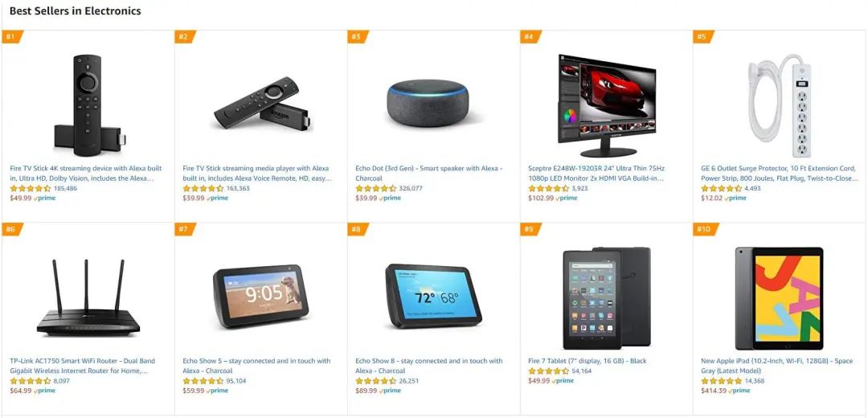Click the star rating of Echo Show 5
Viewport: 868px width, 418px height.
[x=203, y=381]
